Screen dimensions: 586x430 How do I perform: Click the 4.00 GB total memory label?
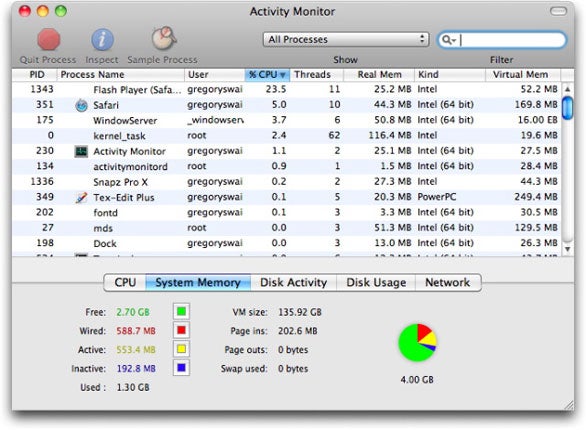417,380
